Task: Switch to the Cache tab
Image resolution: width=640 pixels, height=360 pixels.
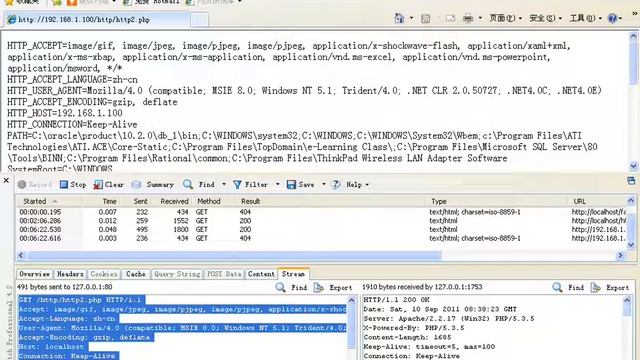Action: (136, 274)
